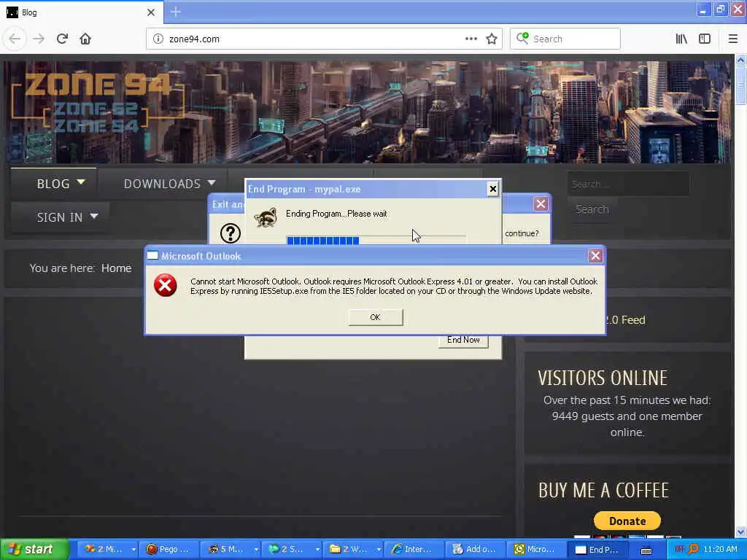The height and width of the screenshot is (560, 747).
Task: Close the Microsoft Outlook error dialog
Action: click(x=595, y=256)
